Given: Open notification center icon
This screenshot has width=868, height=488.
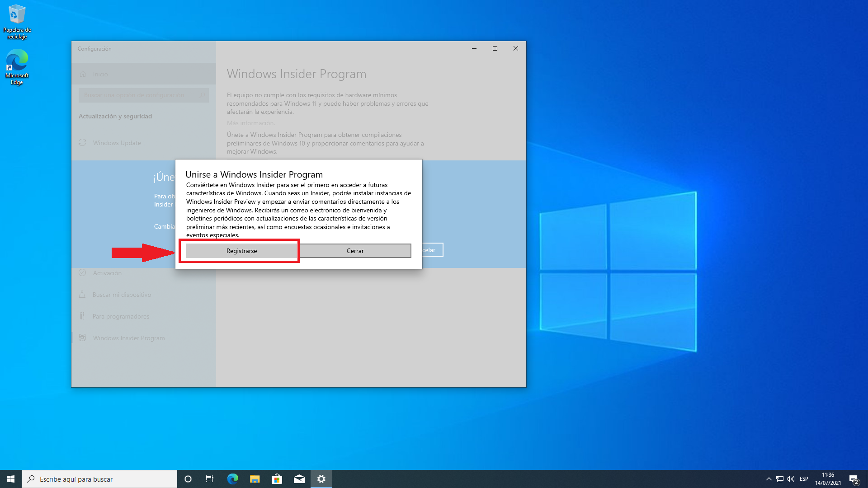Looking at the screenshot, I should 854,479.
